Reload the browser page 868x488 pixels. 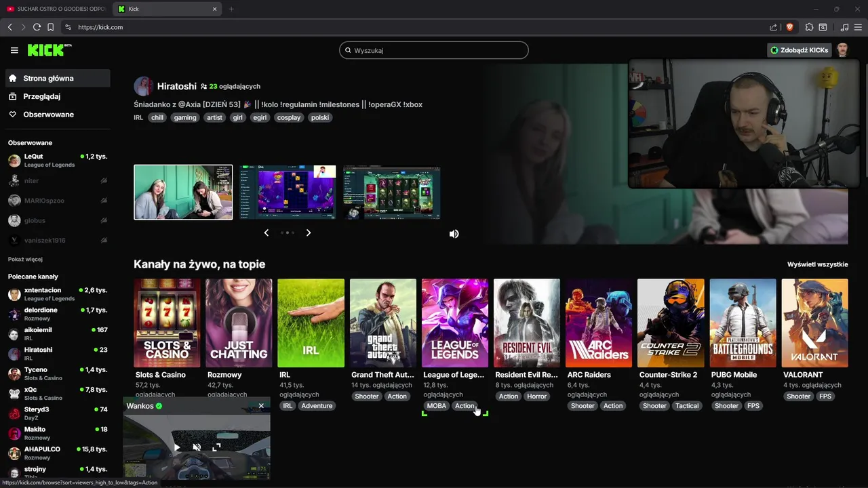pyautogui.click(x=37, y=27)
